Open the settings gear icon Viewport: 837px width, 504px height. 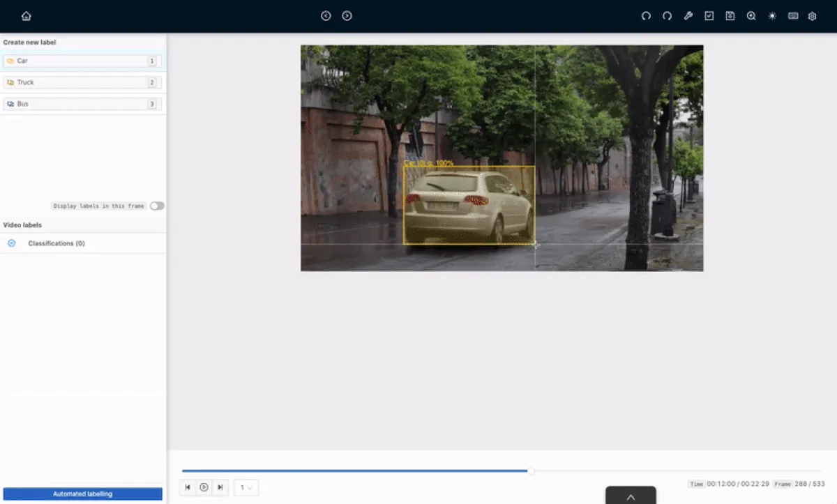[812, 16]
